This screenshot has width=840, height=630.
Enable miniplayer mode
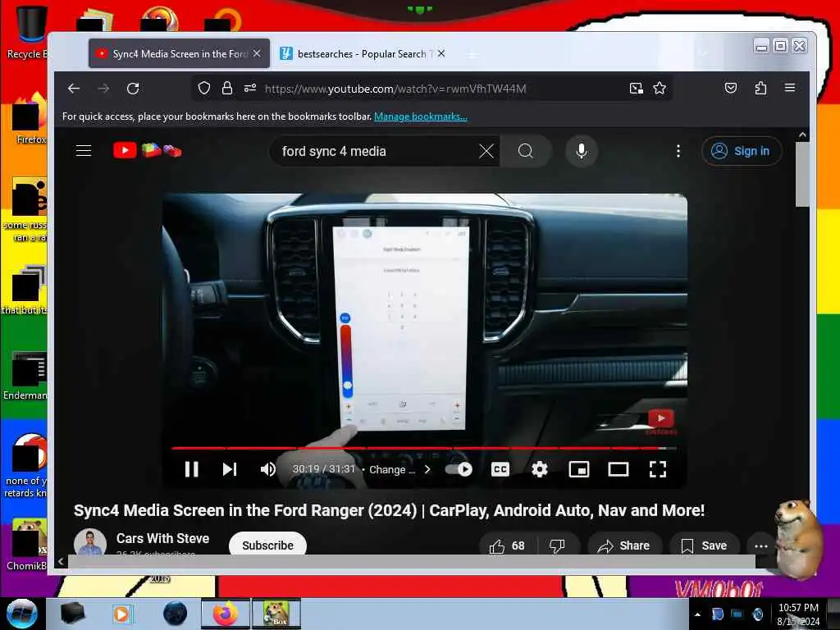tap(578, 469)
